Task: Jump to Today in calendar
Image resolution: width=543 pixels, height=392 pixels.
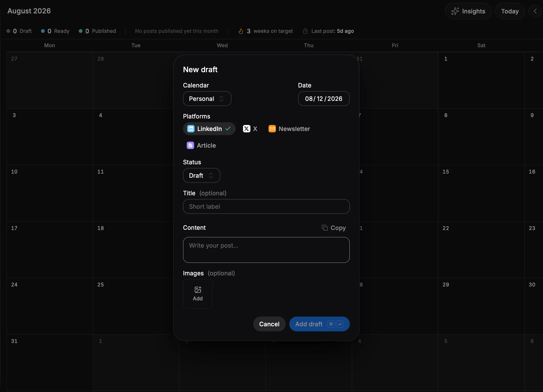Action: [510, 11]
